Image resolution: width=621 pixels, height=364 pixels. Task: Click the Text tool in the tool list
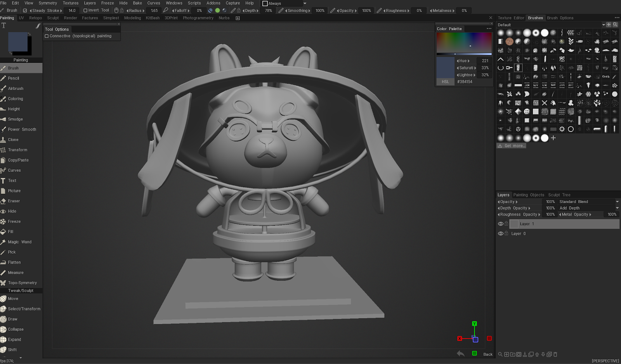click(21, 181)
